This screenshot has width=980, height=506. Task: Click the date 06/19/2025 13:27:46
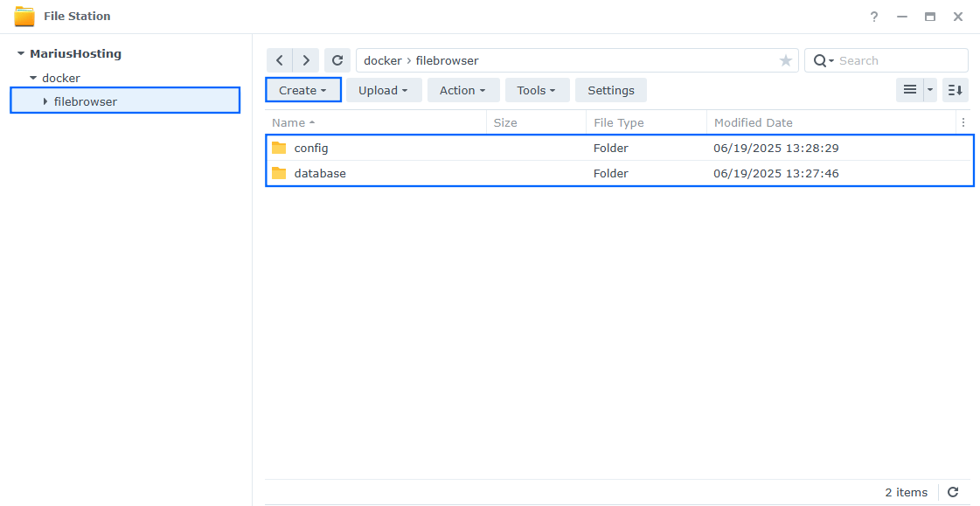(x=776, y=173)
